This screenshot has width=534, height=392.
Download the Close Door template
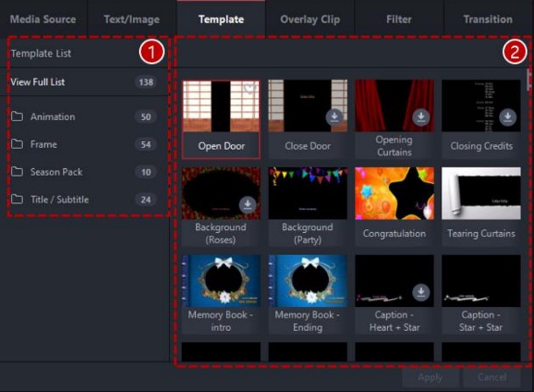pyautogui.click(x=334, y=116)
